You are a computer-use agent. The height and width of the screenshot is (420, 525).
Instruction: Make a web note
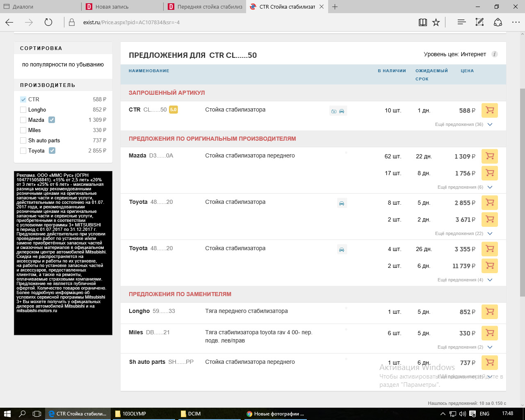pos(479,23)
